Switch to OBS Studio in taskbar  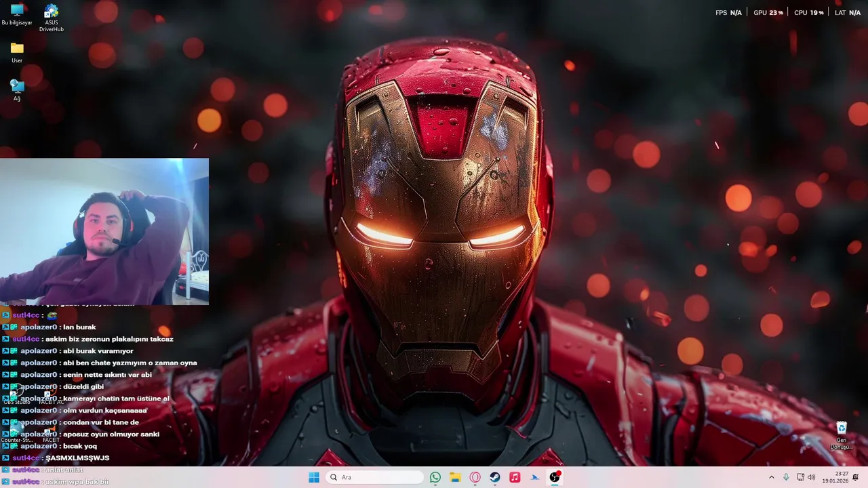click(x=555, y=477)
